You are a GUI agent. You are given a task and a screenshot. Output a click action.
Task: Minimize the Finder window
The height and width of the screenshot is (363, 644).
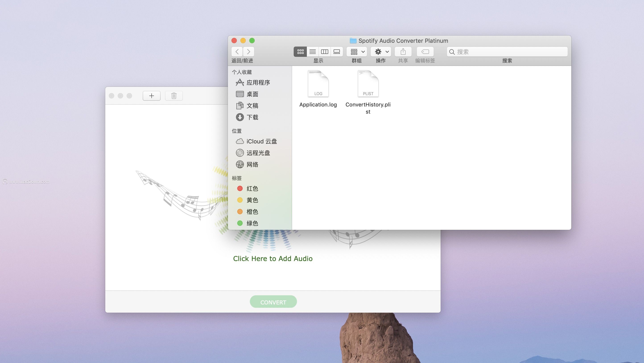243,41
